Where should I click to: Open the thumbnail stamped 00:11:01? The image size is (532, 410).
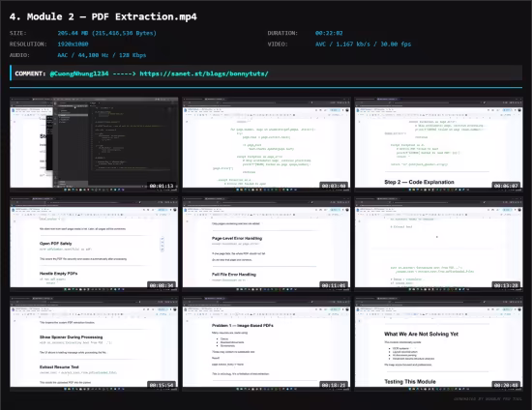(266, 245)
